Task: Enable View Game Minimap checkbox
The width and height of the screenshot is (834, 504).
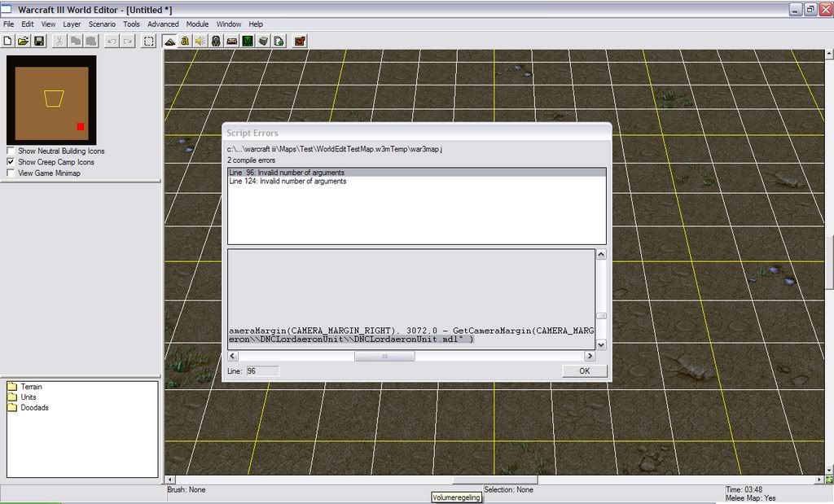Action: pos(11,173)
